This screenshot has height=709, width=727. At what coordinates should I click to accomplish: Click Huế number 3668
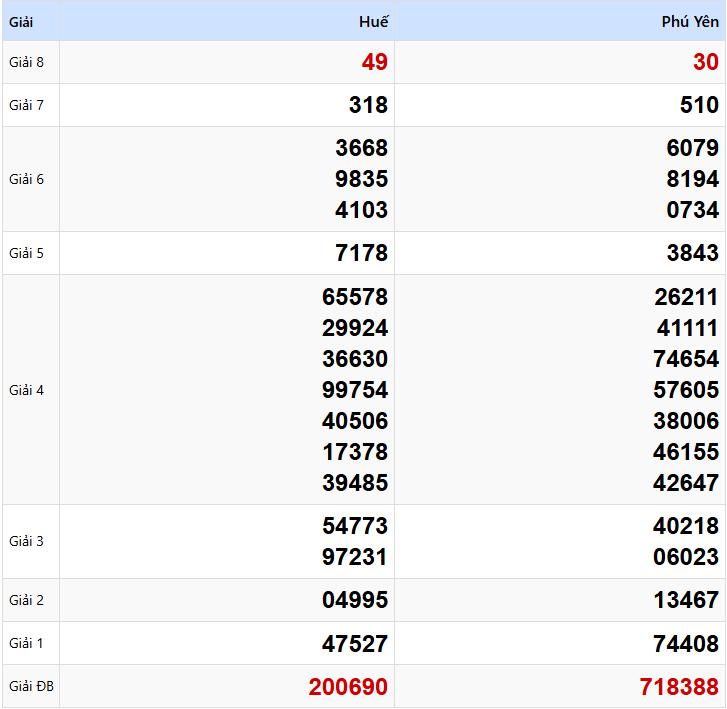(x=362, y=148)
